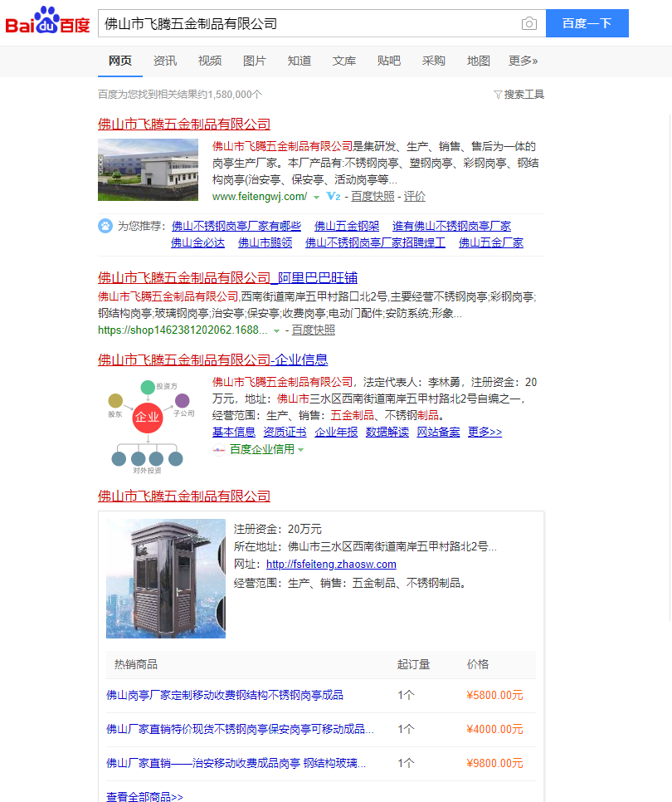Open 百度快照 of 1688 result
672x802 pixels.
click(314, 330)
